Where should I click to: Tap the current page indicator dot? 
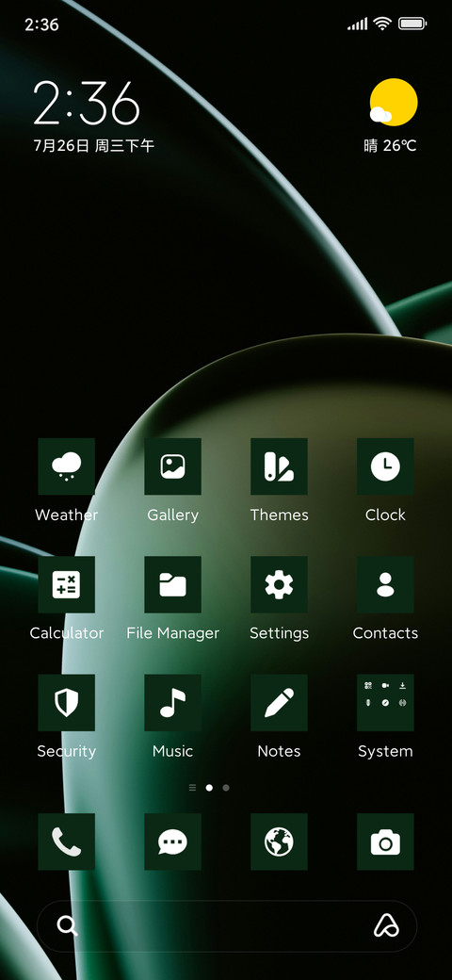tap(209, 788)
